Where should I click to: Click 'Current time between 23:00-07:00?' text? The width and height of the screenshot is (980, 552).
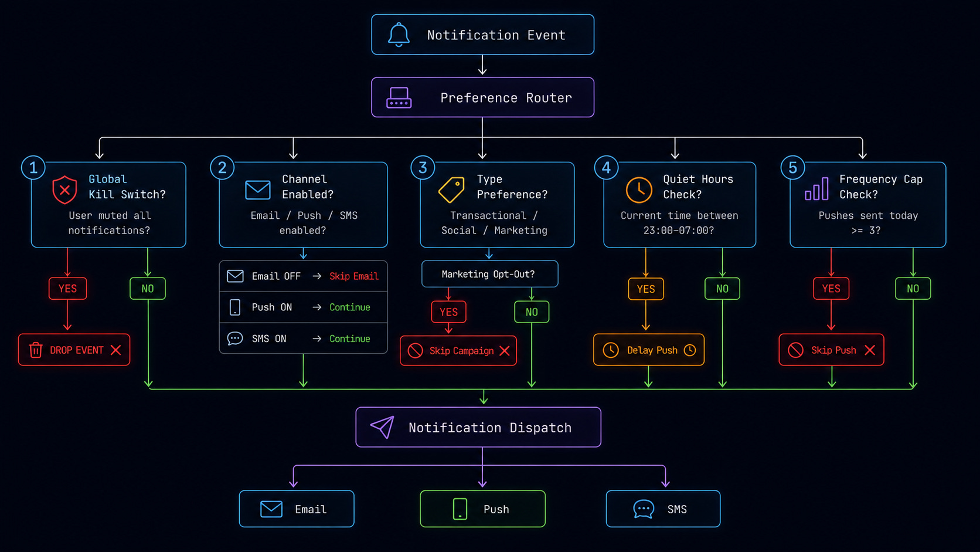click(x=679, y=223)
